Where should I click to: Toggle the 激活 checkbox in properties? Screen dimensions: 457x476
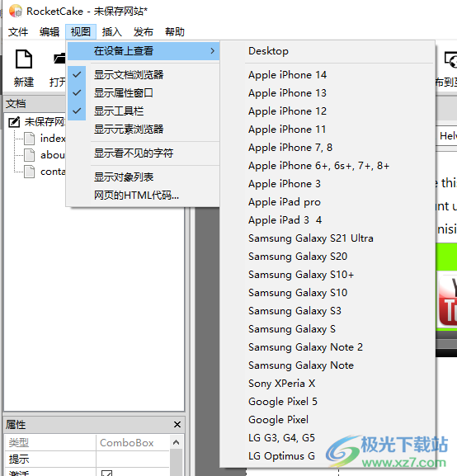(x=106, y=474)
